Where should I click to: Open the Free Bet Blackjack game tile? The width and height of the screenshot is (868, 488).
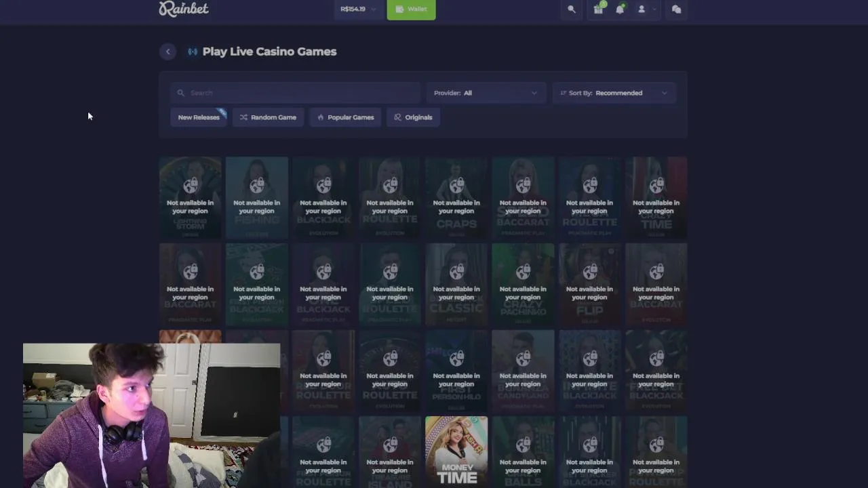coord(656,371)
